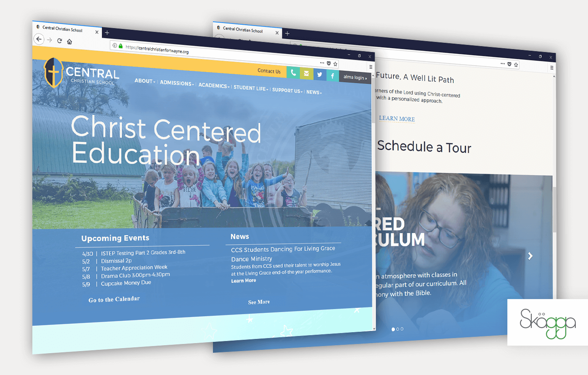Viewport: 588px width, 375px height.
Task: Select the first carousel indicator dot
Action: (393, 329)
